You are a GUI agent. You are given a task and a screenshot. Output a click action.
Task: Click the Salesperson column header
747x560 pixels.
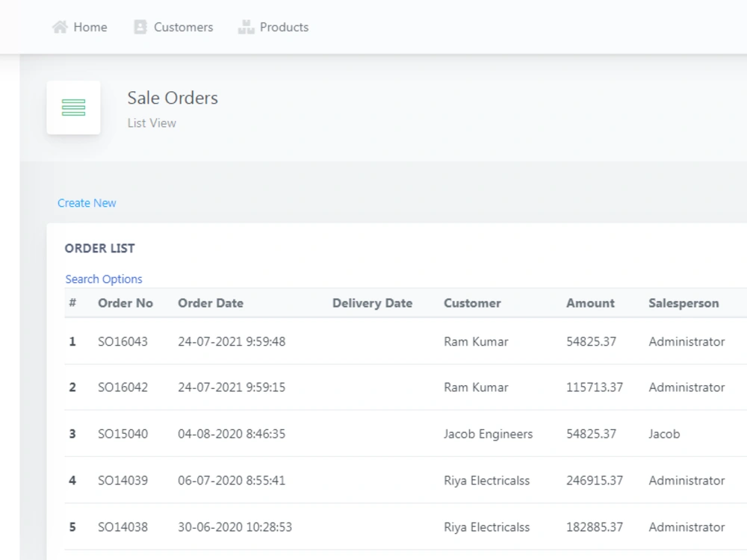click(x=684, y=303)
